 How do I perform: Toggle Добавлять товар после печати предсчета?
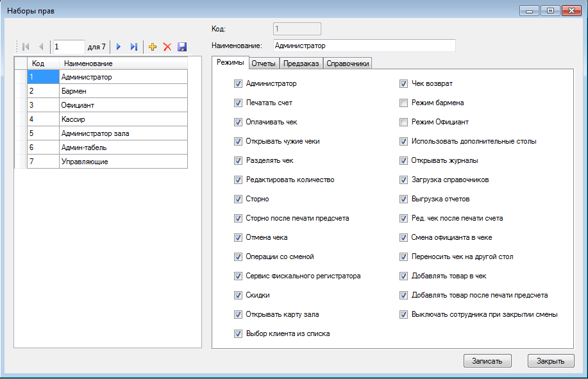tap(403, 296)
